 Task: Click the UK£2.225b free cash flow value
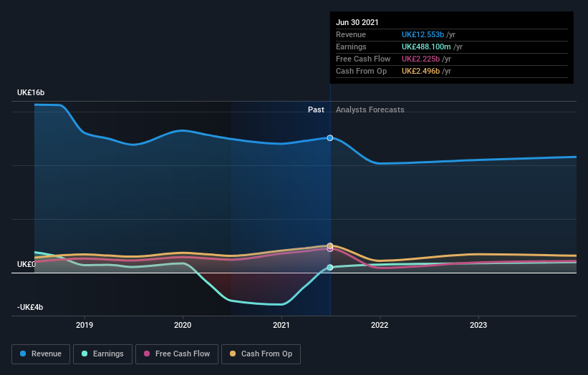pyautogui.click(x=420, y=59)
